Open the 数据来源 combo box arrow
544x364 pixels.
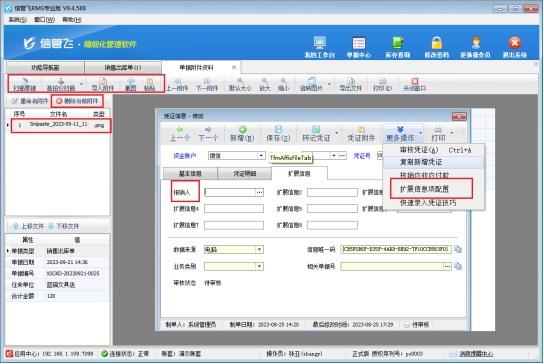259,249
